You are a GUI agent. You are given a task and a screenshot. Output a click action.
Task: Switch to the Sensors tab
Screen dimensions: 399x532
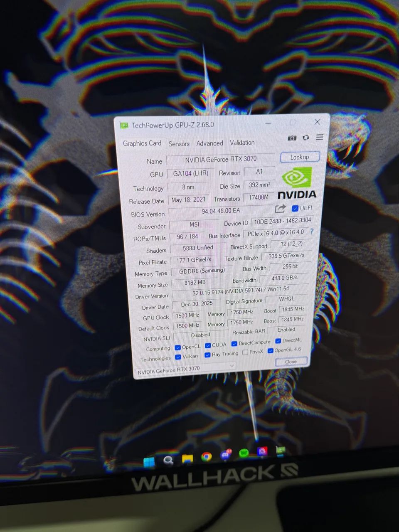[x=179, y=144]
